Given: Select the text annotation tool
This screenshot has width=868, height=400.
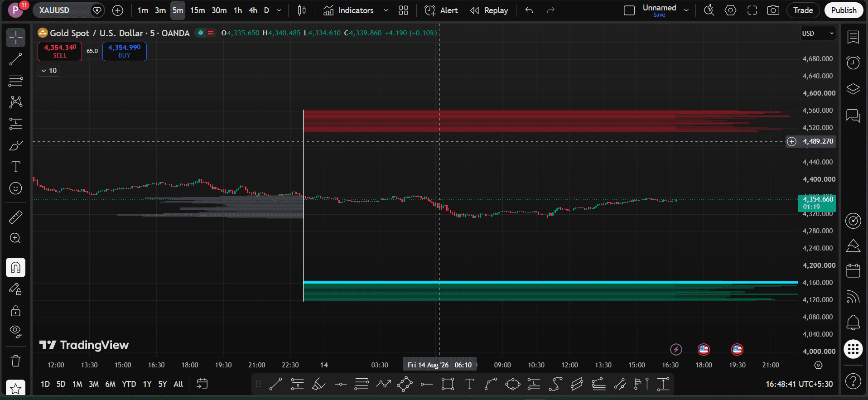Looking at the screenshot, I should tap(16, 167).
